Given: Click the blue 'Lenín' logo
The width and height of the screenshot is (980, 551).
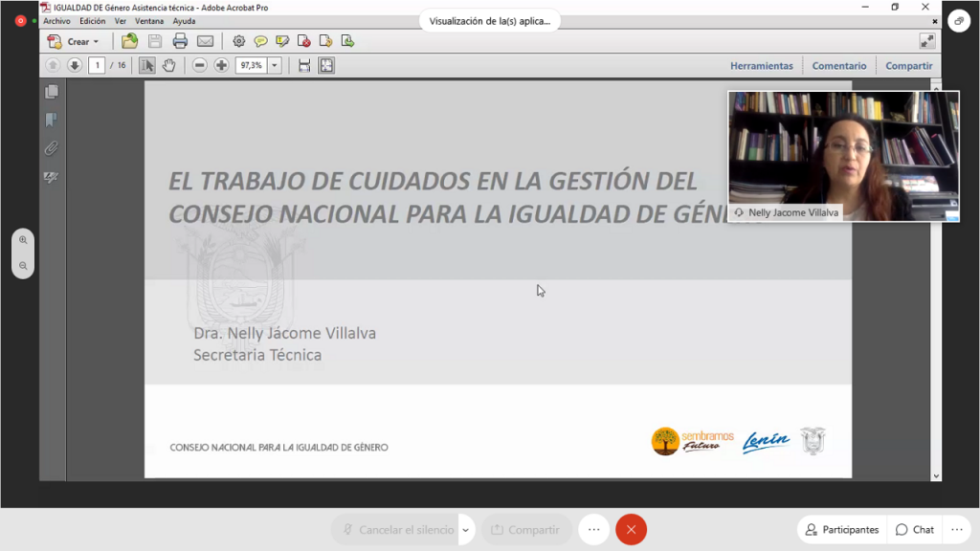Looking at the screenshot, I should tap(767, 442).
